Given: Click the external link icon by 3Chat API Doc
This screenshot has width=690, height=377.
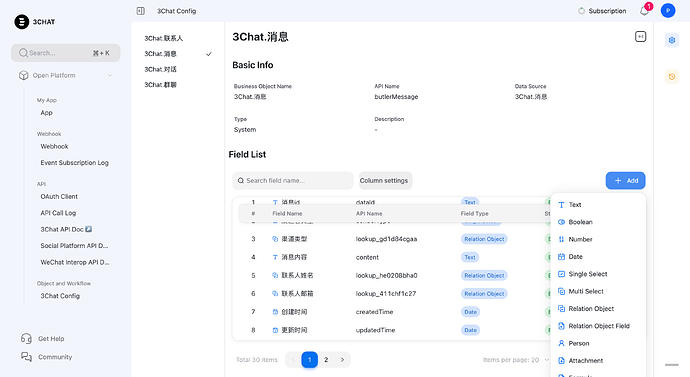Looking at the screenshot, I should click(x=88, y=229).
